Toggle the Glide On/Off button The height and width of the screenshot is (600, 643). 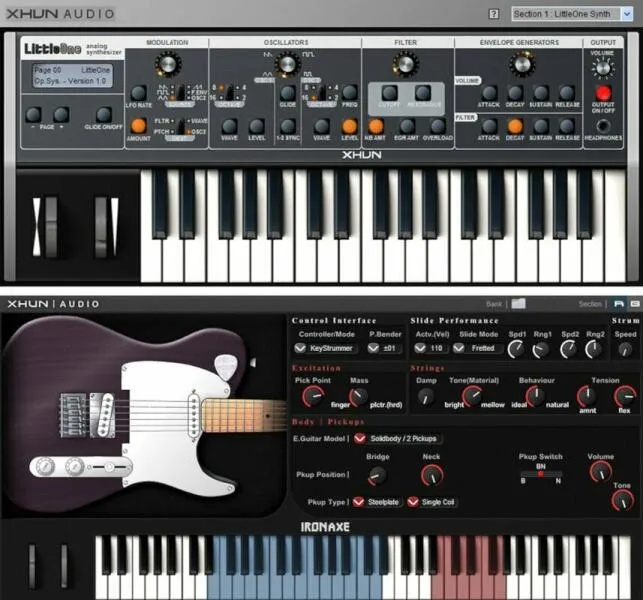coord(103,115)
